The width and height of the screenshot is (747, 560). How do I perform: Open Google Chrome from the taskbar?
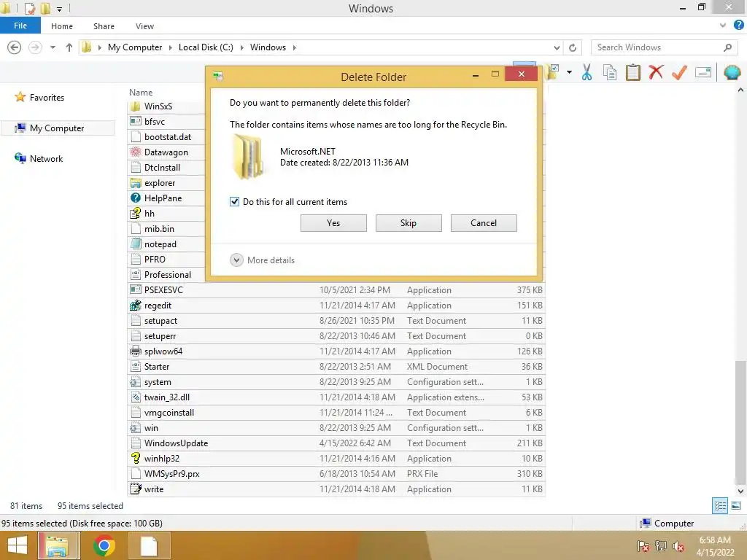click(104, 545)
